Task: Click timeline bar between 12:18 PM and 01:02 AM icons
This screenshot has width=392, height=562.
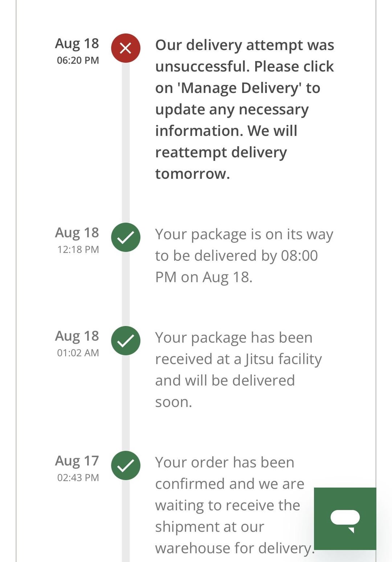Action: click(x=126, y=289)
